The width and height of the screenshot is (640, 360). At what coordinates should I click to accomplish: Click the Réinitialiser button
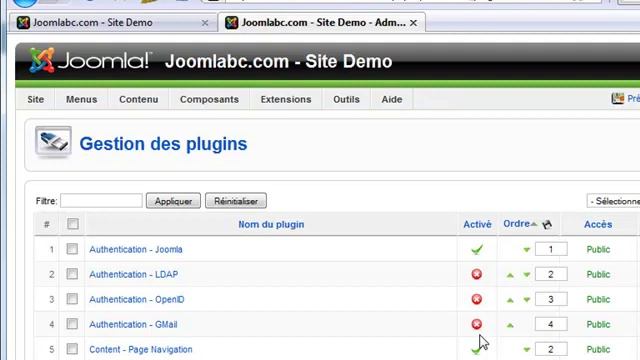click(236, 201)
